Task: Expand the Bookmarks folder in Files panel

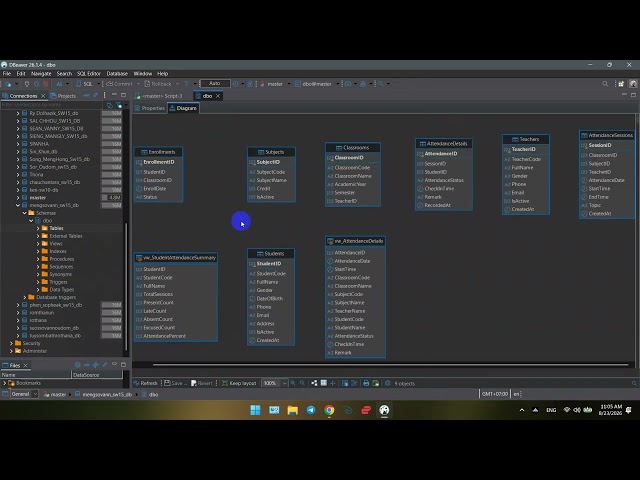Action: [x=4, y=383]
